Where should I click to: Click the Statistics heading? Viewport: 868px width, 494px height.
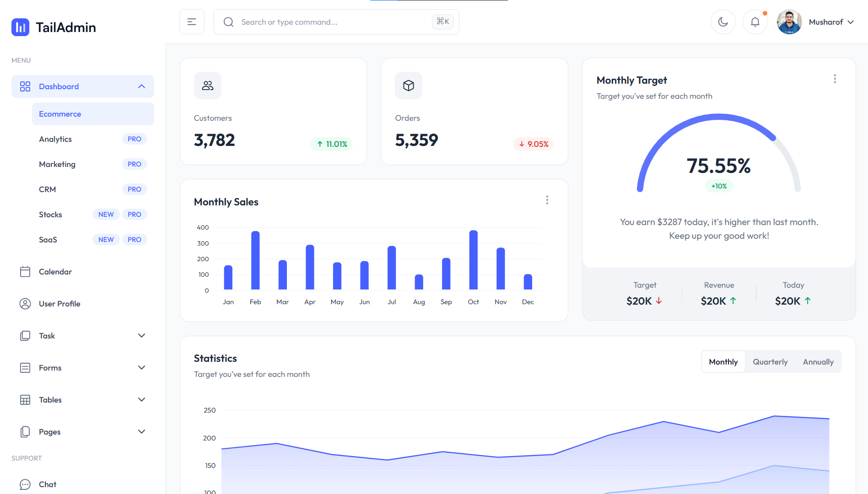216,358
